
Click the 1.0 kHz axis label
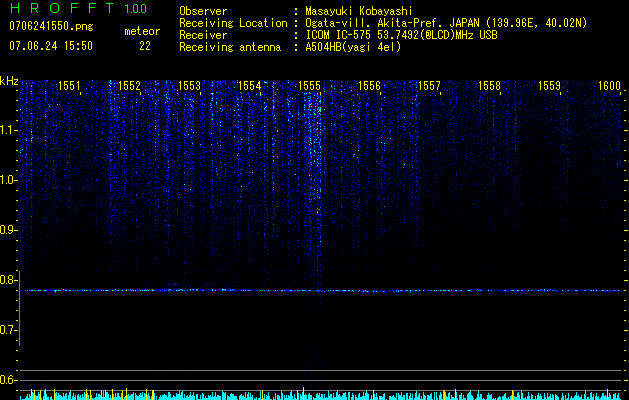coord(8,180)
